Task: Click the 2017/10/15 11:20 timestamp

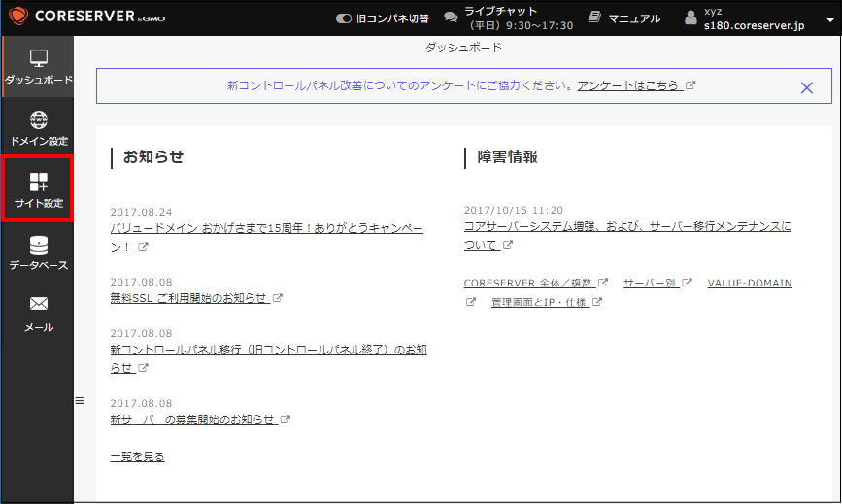Action: (514, 210)
